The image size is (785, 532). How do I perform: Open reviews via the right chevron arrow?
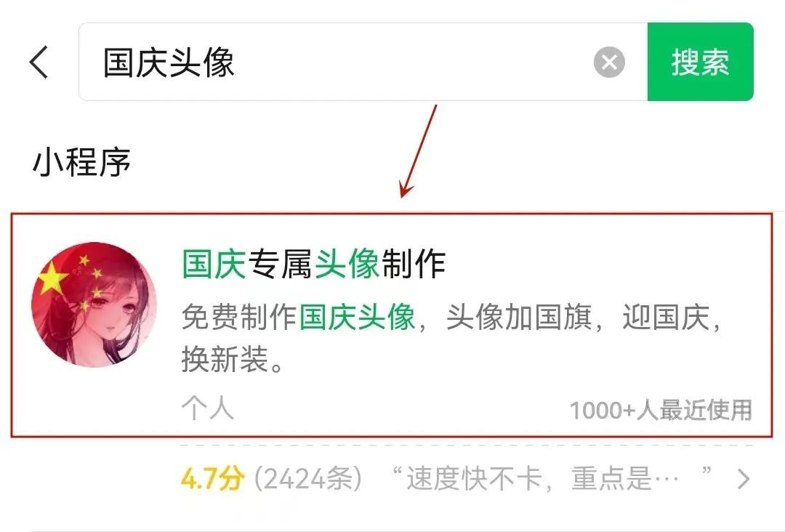pos(744,479)
